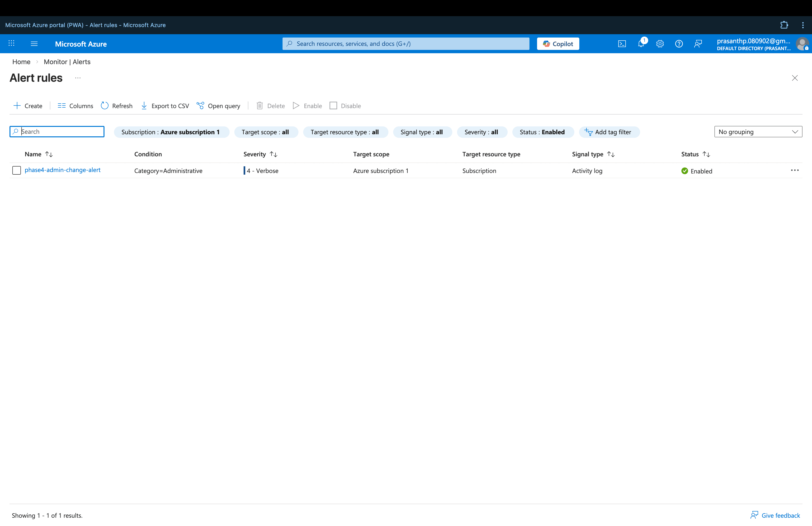The height and width of the screenshot is (526, 812).
Task: Click the Refresh alert rules icon
Action: (105, 106)
